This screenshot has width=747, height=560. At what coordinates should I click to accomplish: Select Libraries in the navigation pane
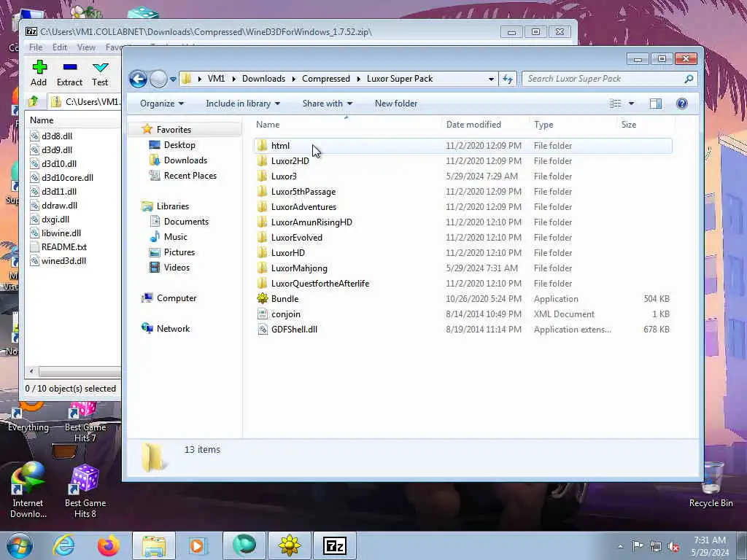coord(172,206)
